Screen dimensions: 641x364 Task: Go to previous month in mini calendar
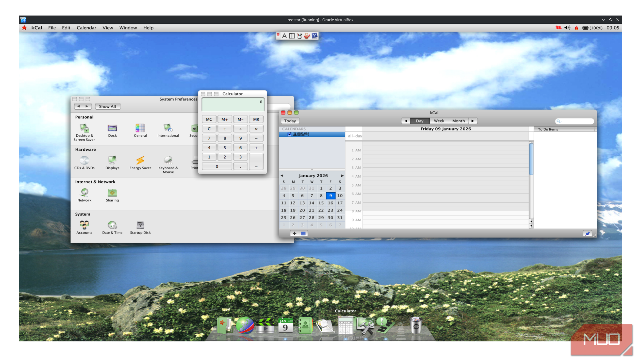[282, 175]
